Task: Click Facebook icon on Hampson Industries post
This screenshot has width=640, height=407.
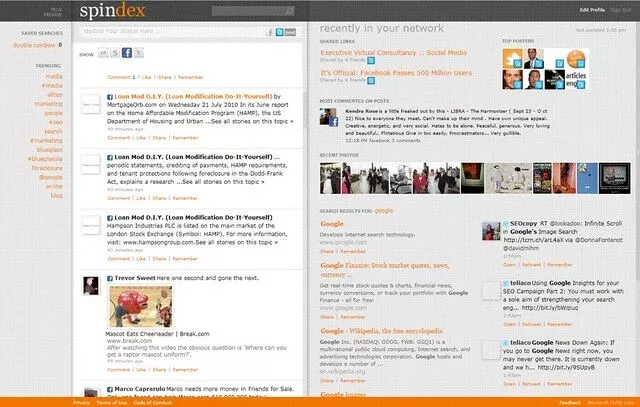Action: tap(110, 218)
